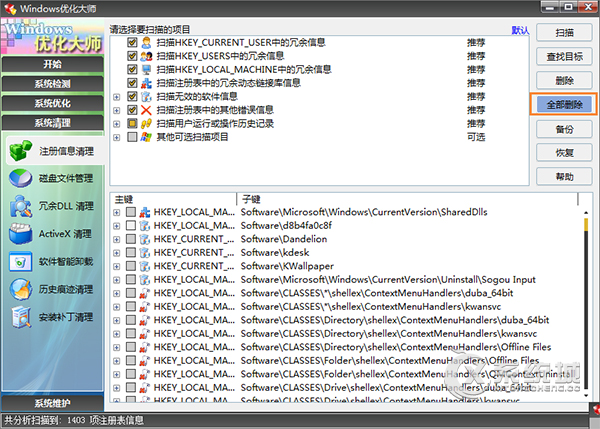Screen dimensions: 600x429
Task: Open 历史痕迹清理 broom icon
Action: click(21, 289)
